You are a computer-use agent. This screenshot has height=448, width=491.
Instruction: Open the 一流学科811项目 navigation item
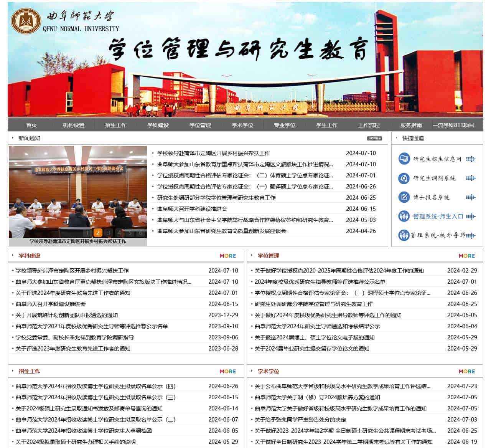(453, 125)
